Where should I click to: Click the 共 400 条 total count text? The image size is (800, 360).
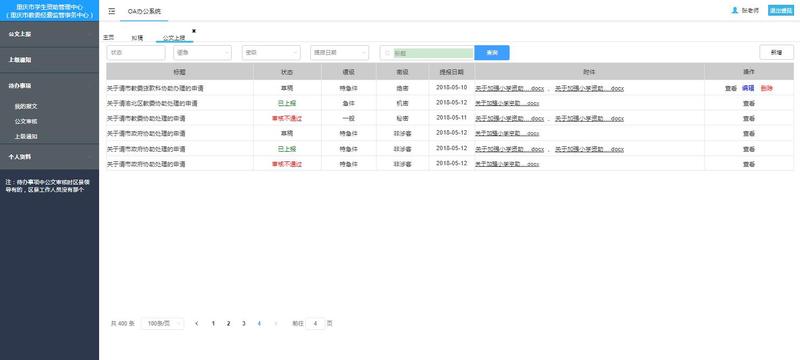(x=122, y=323)
